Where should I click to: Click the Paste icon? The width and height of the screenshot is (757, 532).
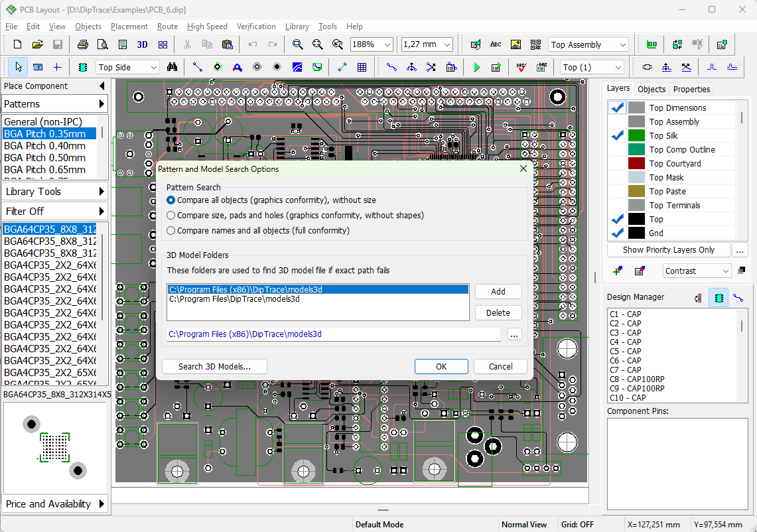click(x=227, y=44)
